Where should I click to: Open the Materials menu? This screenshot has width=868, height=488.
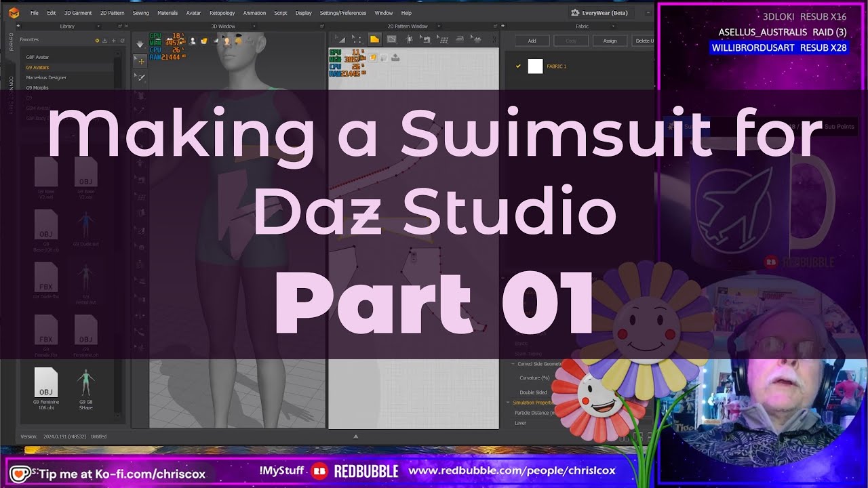point(167,13)
